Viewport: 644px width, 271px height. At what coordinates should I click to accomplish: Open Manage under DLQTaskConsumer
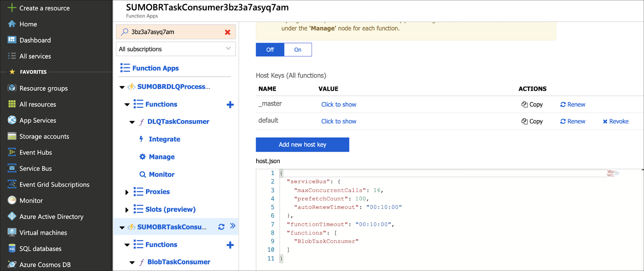161,157
